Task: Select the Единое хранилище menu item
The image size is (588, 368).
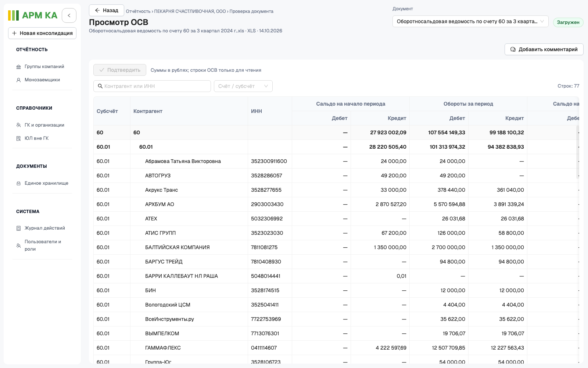Action: pyautogui.click(x=42, y=183)
